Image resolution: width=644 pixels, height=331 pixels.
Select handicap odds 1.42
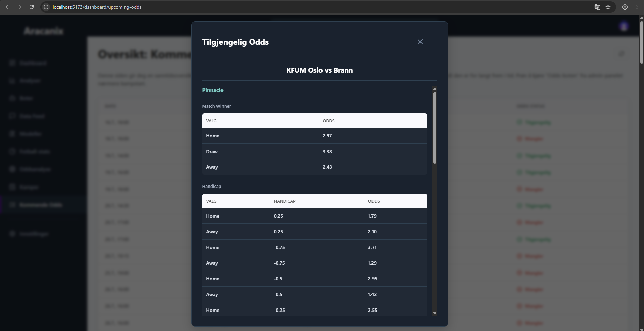[372, 294]
